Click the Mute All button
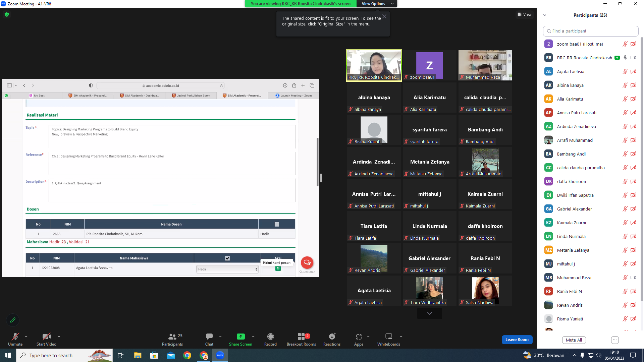 click(x=574, y=340)
